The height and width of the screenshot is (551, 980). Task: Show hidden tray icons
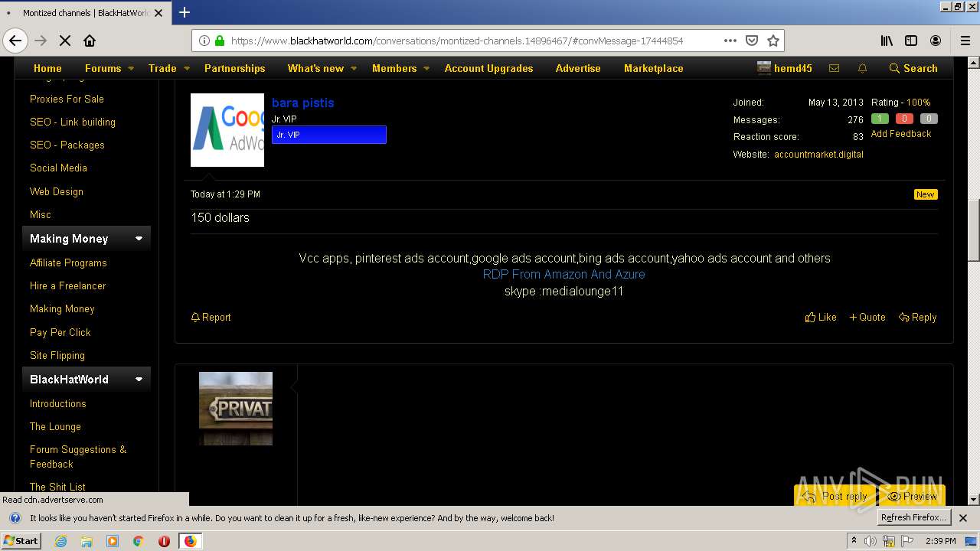pos(853,541)
